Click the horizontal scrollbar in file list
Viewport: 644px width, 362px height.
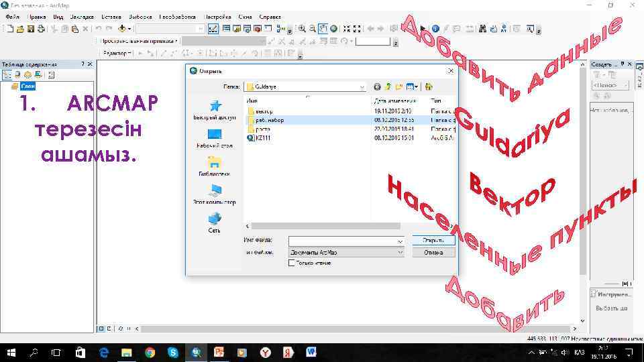point(326,226)
